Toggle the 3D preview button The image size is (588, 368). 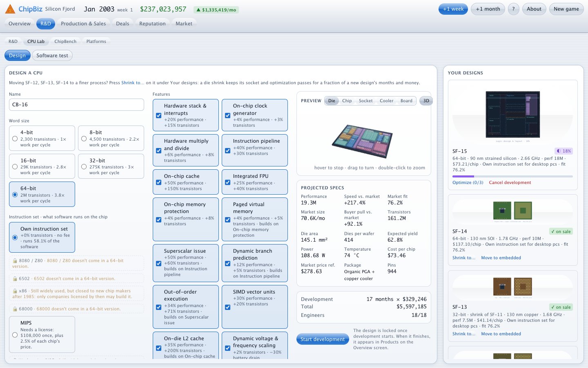(x=426, y=101)
